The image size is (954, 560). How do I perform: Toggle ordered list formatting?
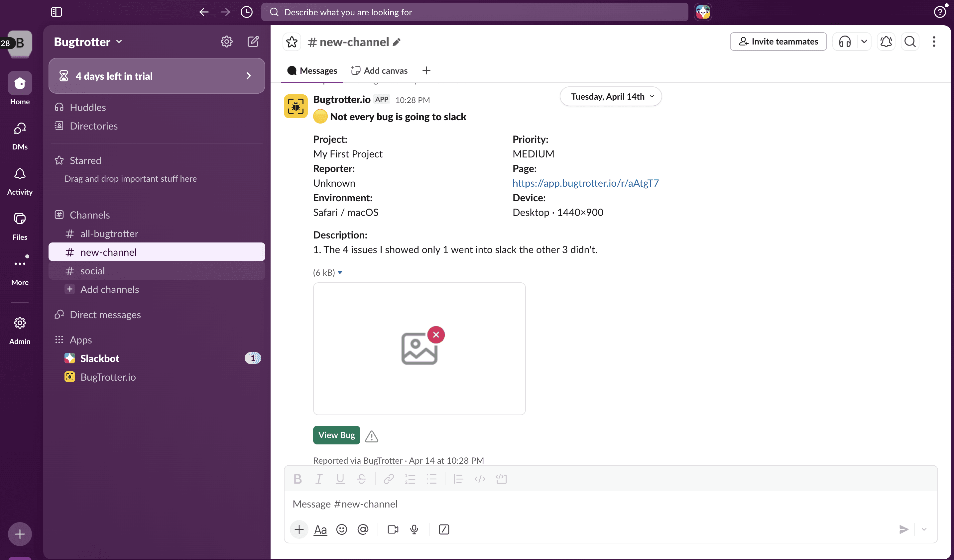[410, 479]
